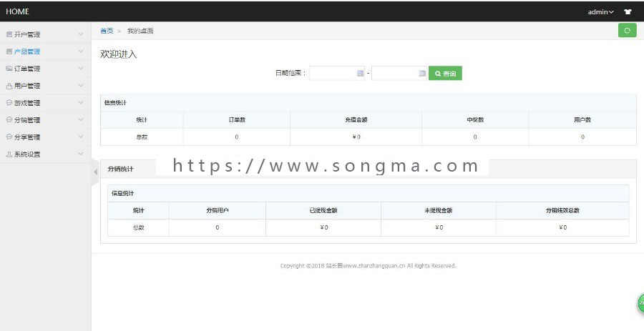Click the 充值金额 column header

coord(356,120)
